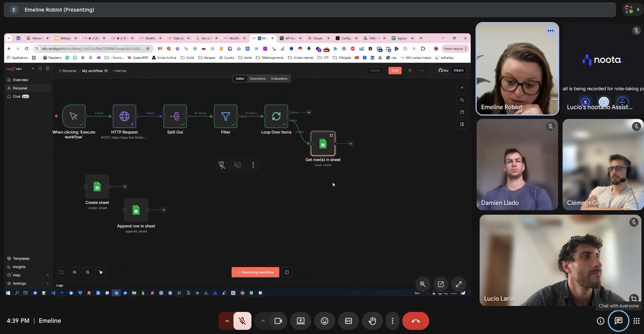644x334 pixels.
Task: Select the Get row(s) in sheet node
Action: click(323, 143)
